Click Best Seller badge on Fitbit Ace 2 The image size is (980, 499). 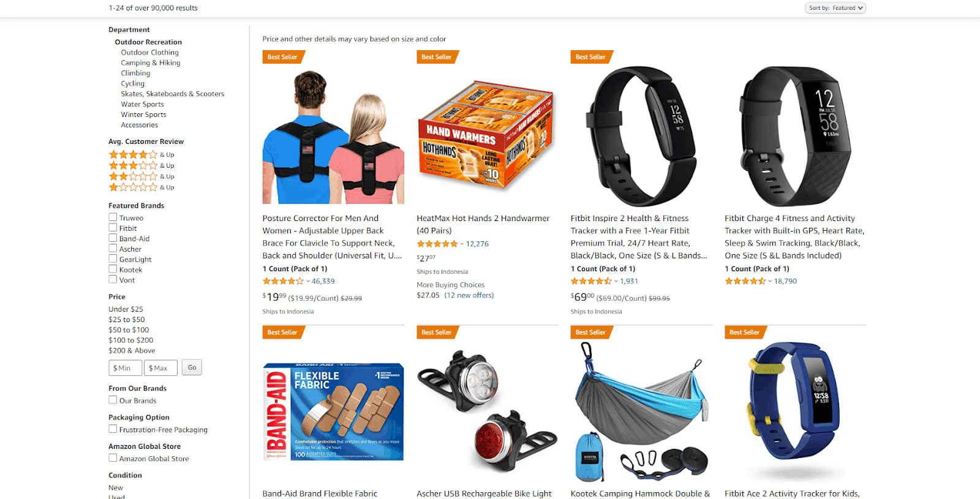pos(744,332)
